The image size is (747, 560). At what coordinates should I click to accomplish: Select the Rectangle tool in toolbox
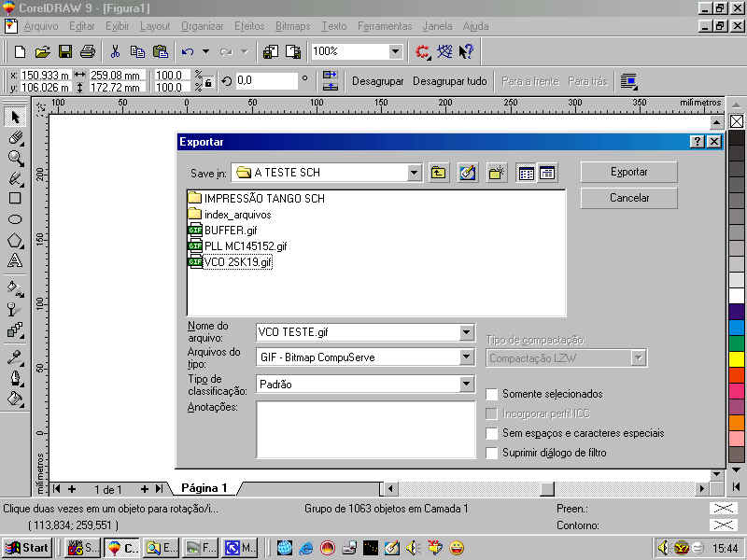coord(15,198)
